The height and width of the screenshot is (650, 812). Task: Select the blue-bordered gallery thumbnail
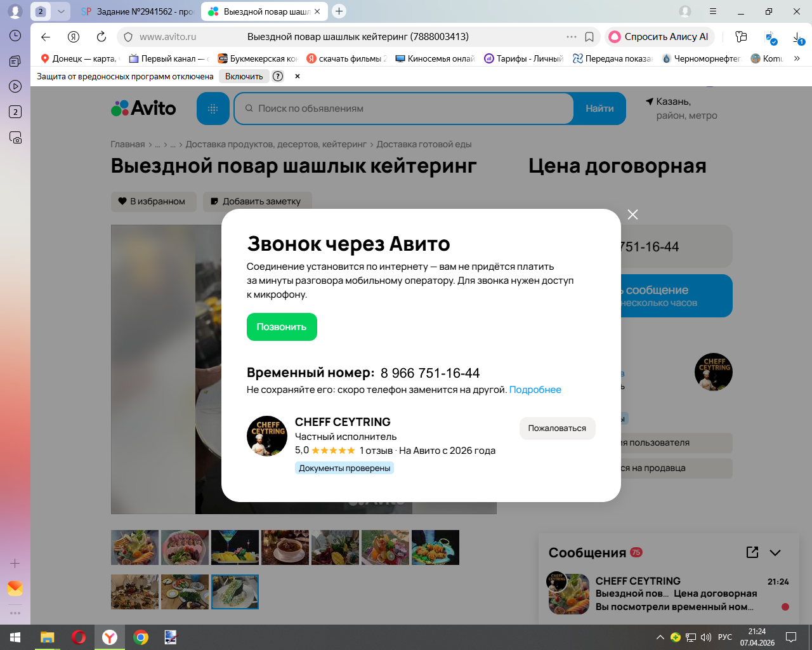click(235, 592)
